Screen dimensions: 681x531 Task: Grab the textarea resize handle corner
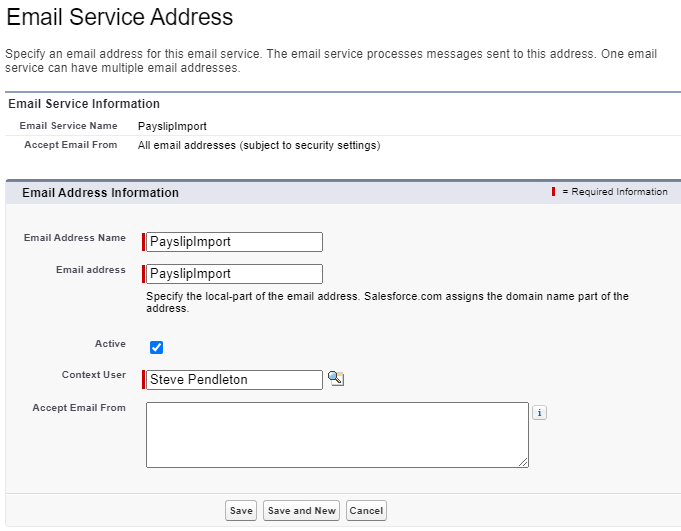coord(523,462)
